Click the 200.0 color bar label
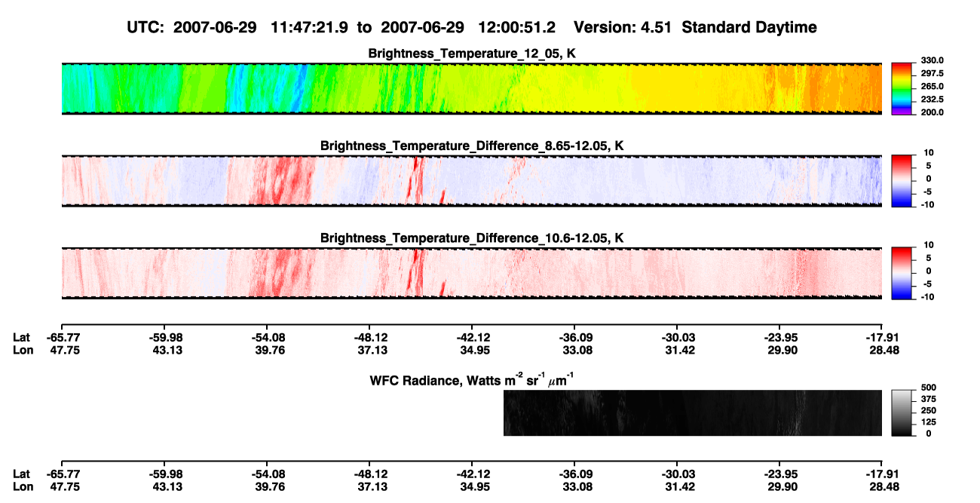The height and width of the screenshot is (503, 980). [x=932, y=112]
